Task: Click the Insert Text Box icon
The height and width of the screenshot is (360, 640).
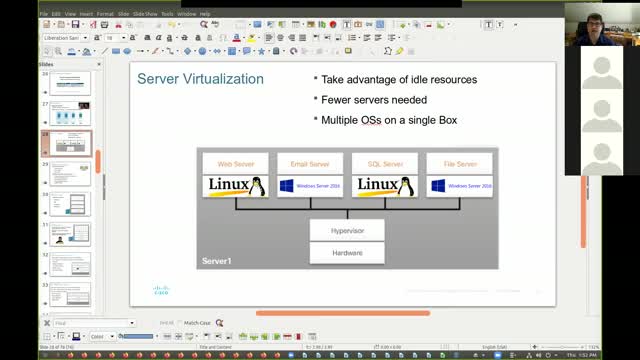Action: coord(347,24)
